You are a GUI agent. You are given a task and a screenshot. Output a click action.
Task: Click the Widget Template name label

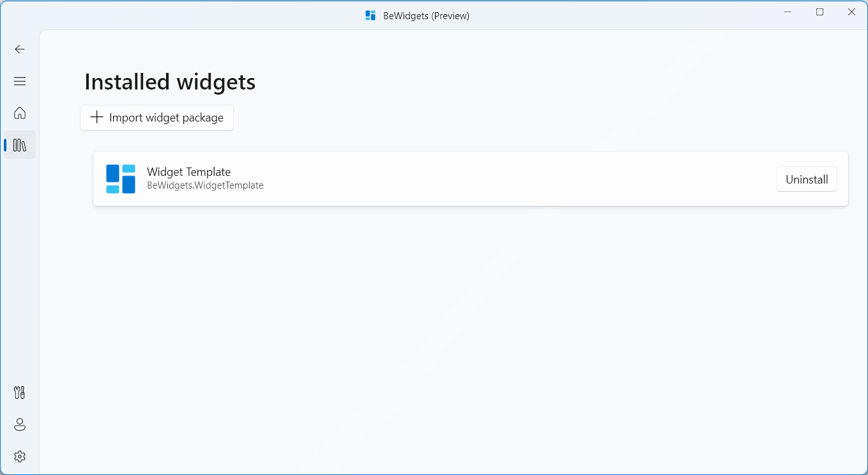tap(188, 171)
